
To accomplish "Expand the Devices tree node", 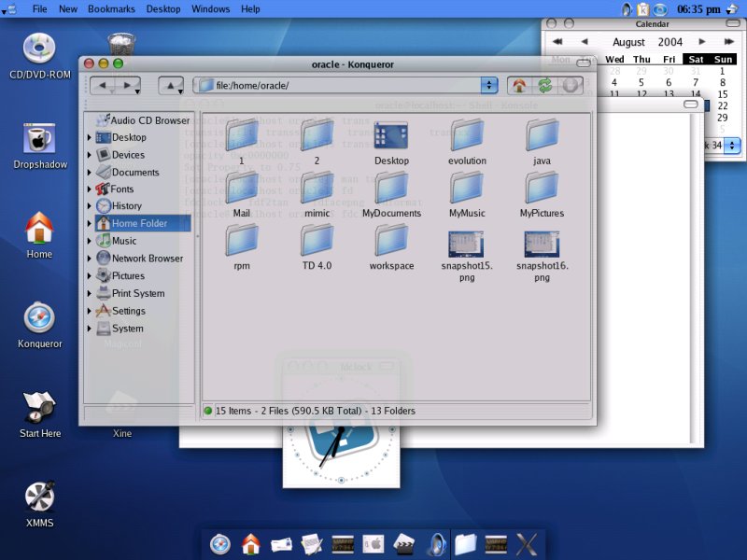I will coord(89,155).
